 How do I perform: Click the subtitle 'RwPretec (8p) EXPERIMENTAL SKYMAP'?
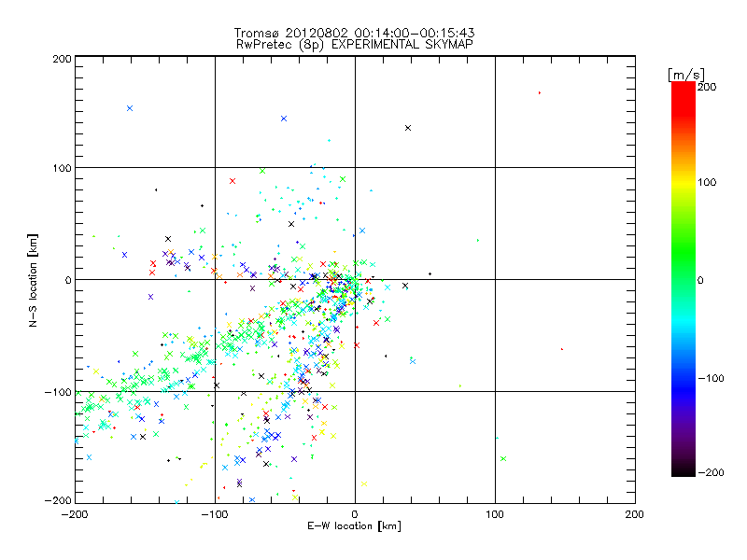tap(354, 45)
